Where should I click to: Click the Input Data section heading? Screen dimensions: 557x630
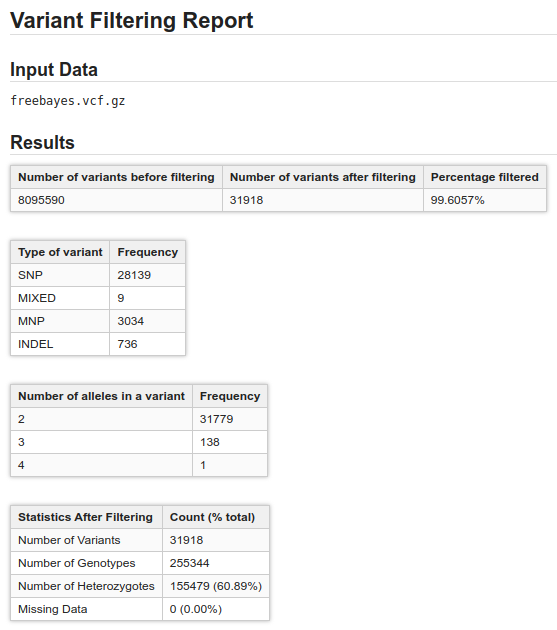pos(54,69)
